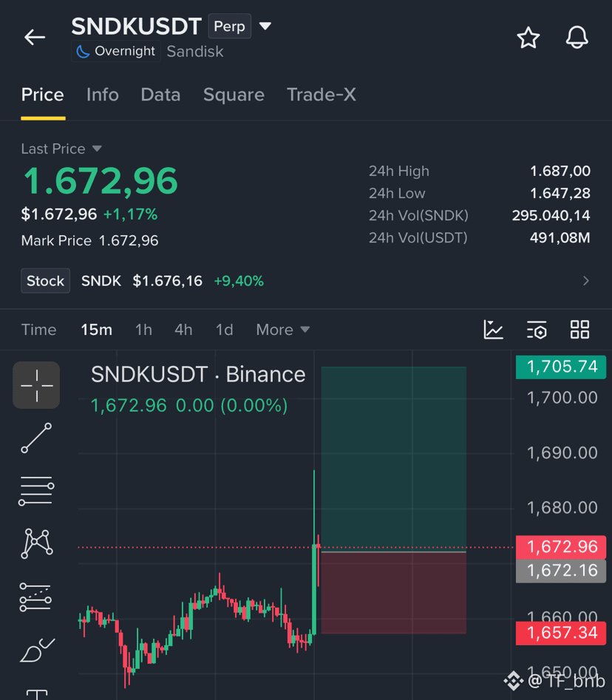Click the SNDKUSDT · Binance chart title

(x=198, y=374)
